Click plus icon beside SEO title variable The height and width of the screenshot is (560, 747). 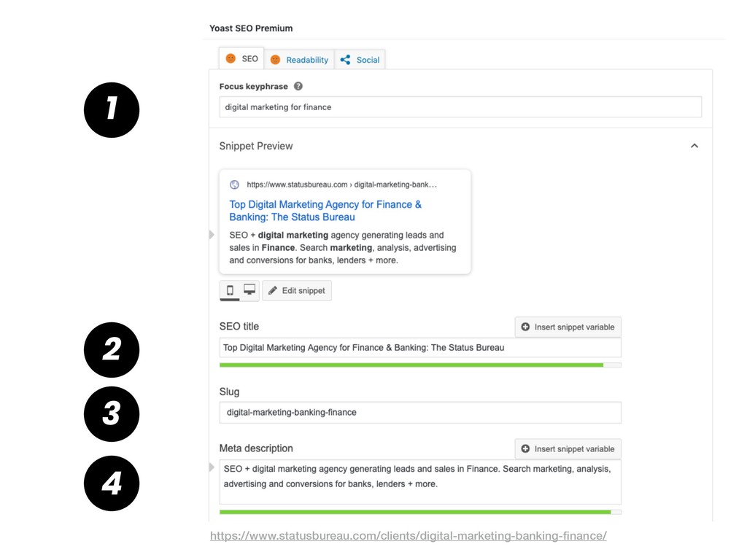(525, 327)
